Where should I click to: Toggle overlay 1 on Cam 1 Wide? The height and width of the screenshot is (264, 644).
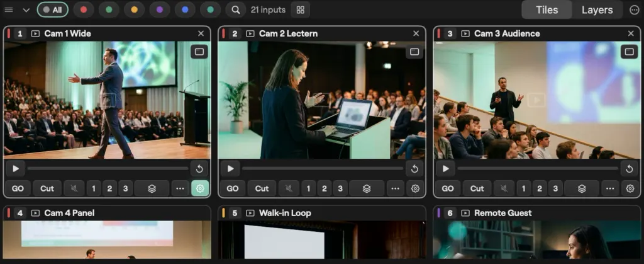tap(94, 188)
